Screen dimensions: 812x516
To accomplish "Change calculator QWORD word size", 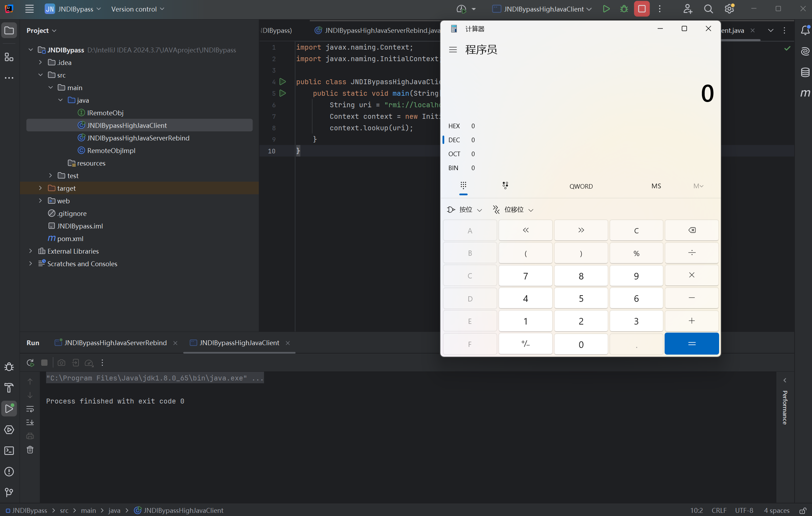I will (581, 186).
